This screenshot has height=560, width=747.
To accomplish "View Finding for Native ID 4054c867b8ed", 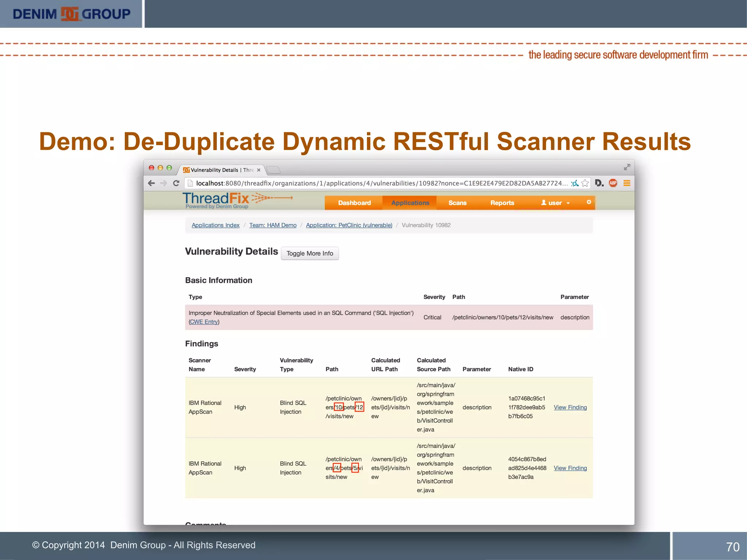I will [x=570, y=468].
